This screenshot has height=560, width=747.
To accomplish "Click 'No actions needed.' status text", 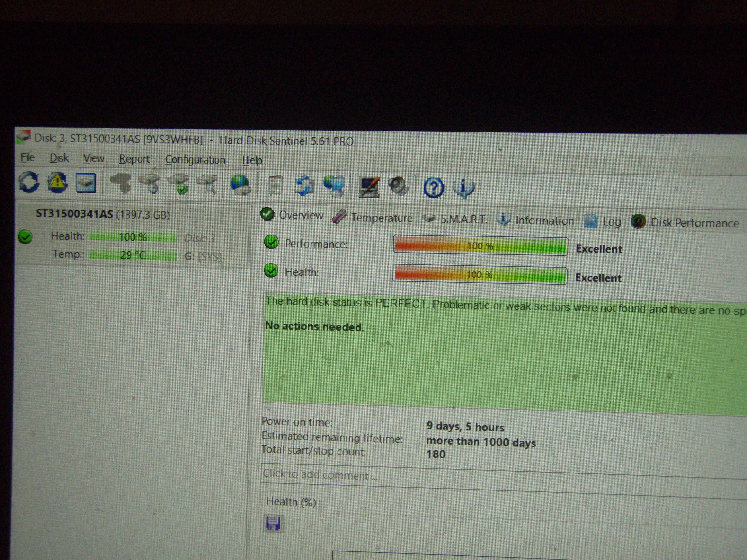I will pyautogui.click(x=314, y=326).
